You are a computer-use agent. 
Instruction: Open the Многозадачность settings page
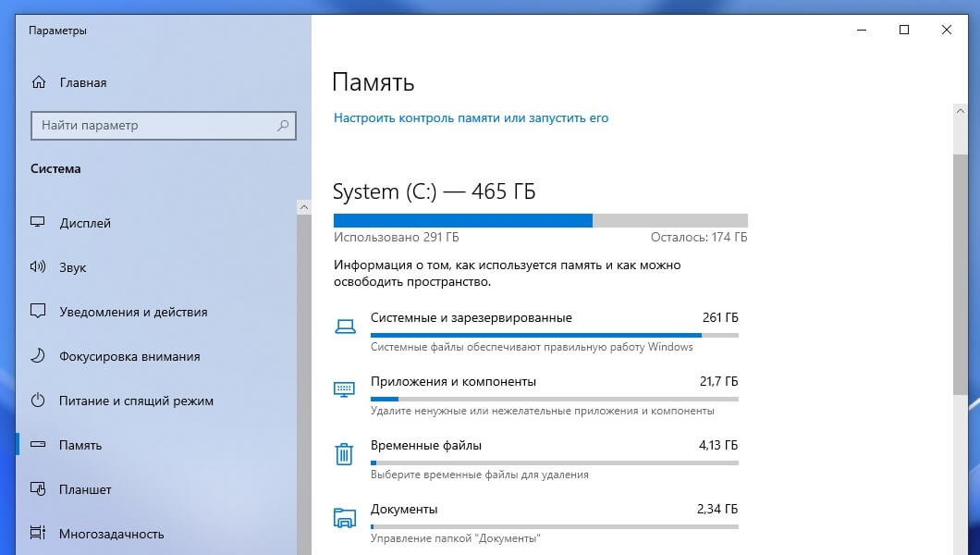click(x=111, y=534)
